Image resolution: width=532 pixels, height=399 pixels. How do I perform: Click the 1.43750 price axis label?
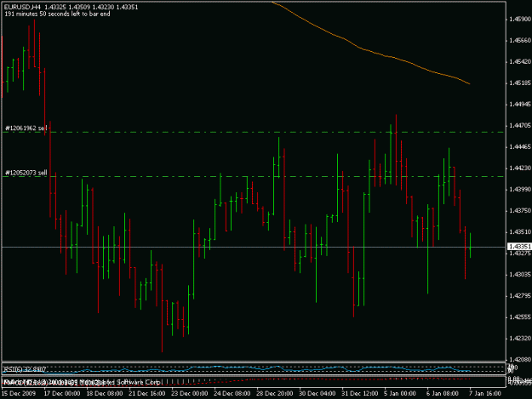tap(520, 211)
